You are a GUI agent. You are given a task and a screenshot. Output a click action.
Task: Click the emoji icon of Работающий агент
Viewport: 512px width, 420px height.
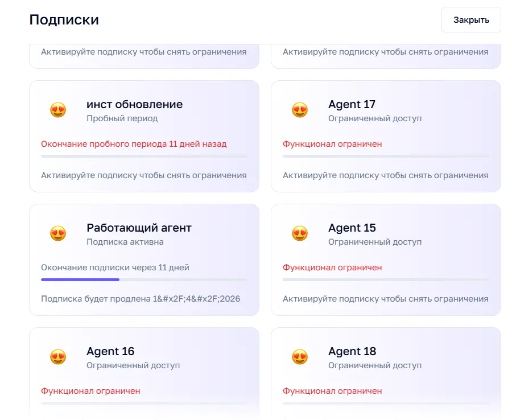pyautogui.click(x=58, y=233)
